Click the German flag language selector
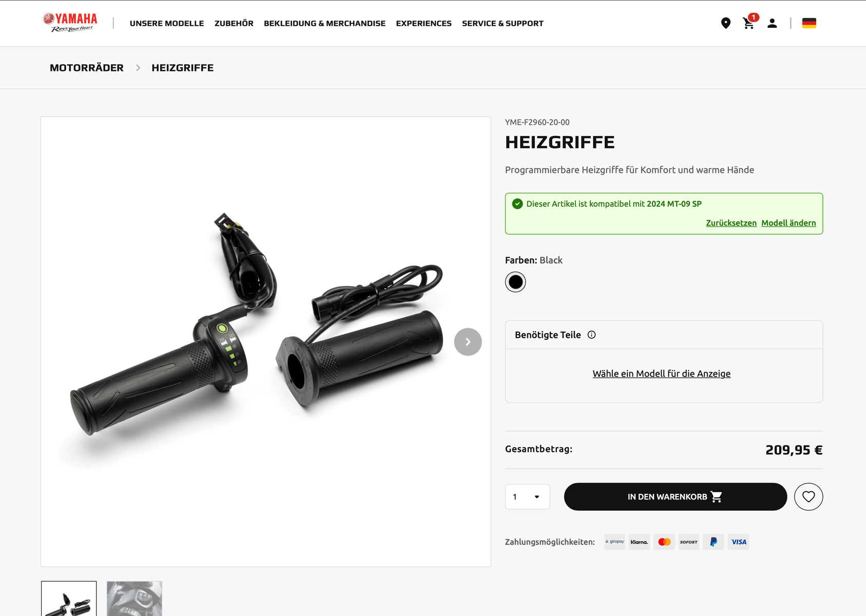The image size is (866, 616). [809, 23]
